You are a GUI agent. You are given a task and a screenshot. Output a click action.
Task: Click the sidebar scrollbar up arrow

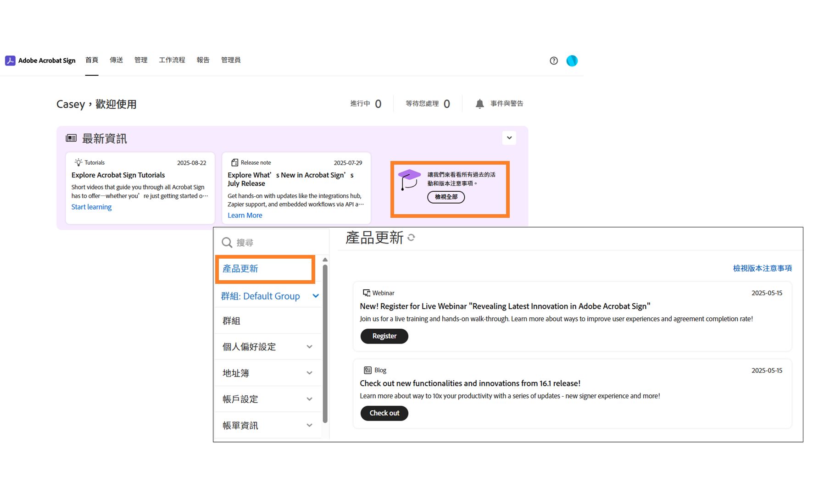(x=325, y=260)
